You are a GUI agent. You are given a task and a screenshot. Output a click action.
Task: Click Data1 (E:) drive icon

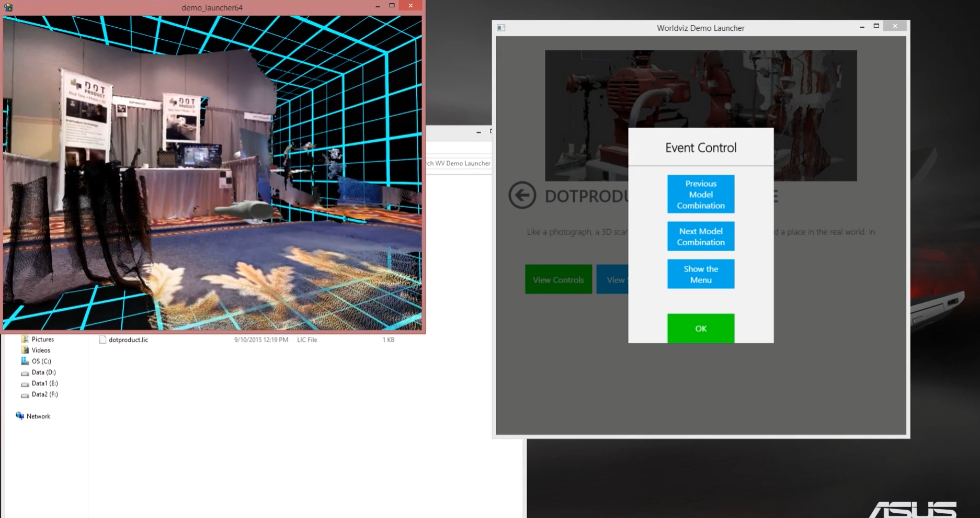pos(25,384)
